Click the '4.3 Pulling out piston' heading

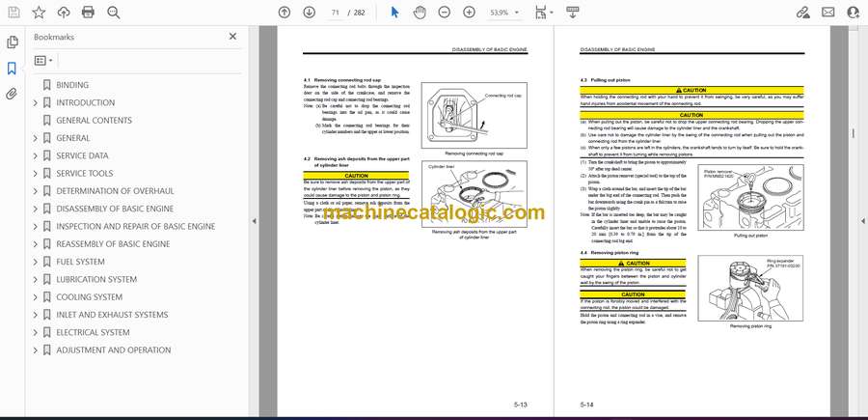(x=605, y=80)
